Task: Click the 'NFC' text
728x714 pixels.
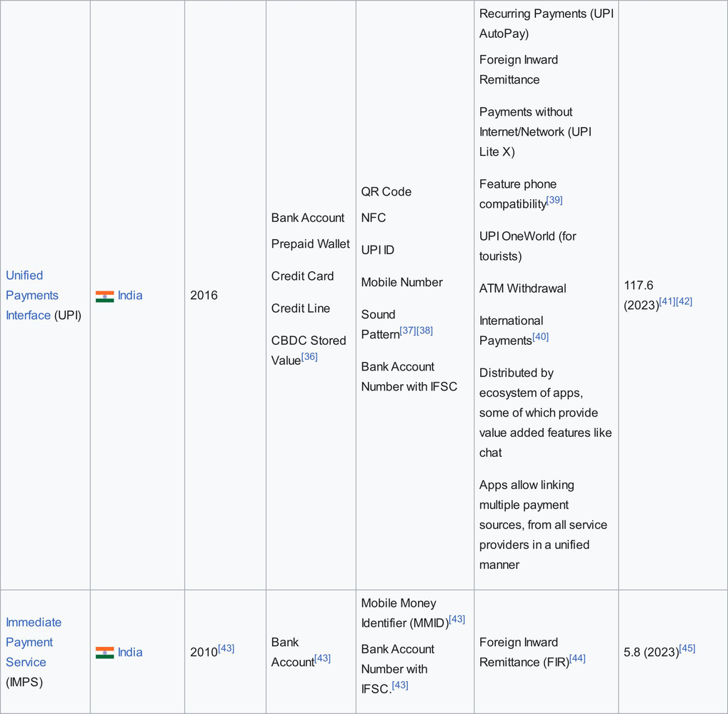Action: 373,218
